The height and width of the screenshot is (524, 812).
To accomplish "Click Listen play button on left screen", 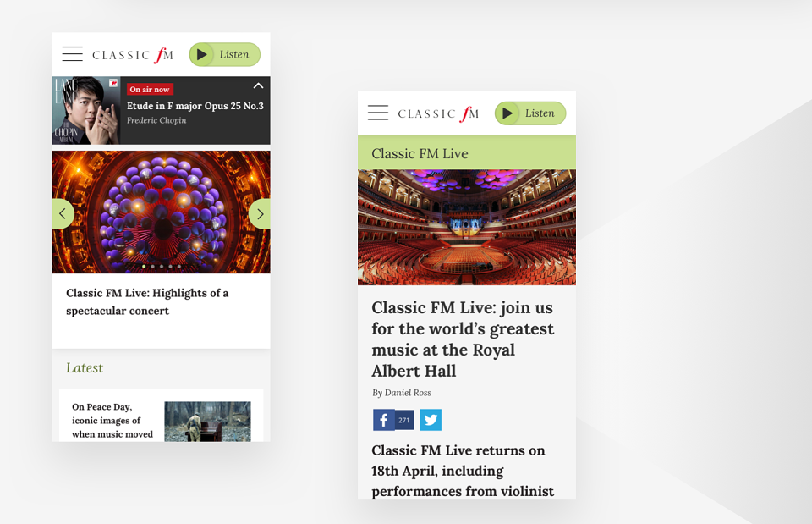I will (x=224, y=54).
